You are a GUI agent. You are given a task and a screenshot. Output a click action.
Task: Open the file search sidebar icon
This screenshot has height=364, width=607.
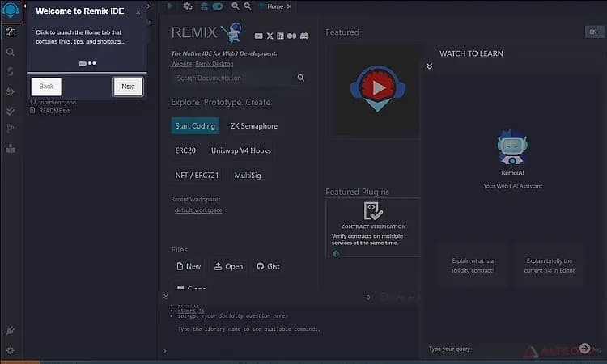11,52
